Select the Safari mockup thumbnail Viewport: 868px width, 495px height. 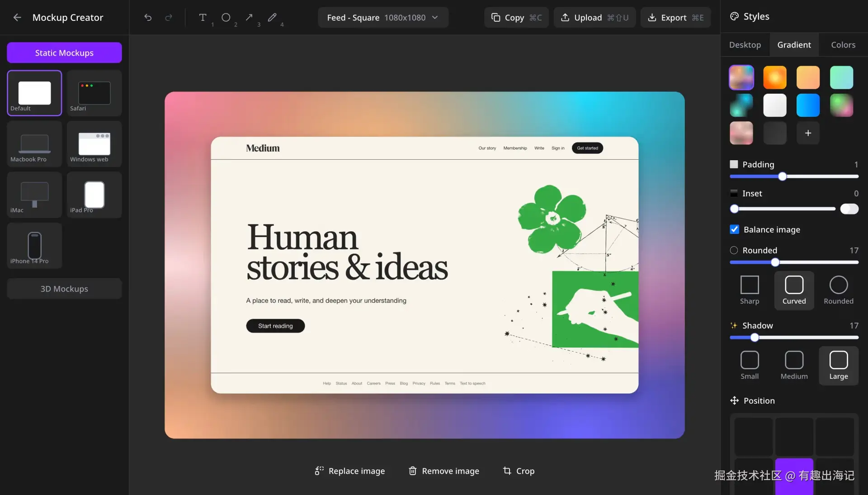click(x=94, y=94)
